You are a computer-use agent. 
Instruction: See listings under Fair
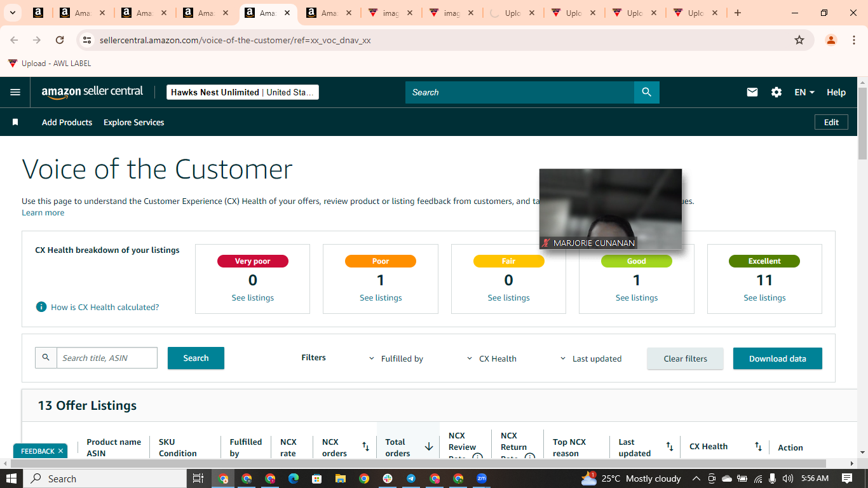(508, 297)
